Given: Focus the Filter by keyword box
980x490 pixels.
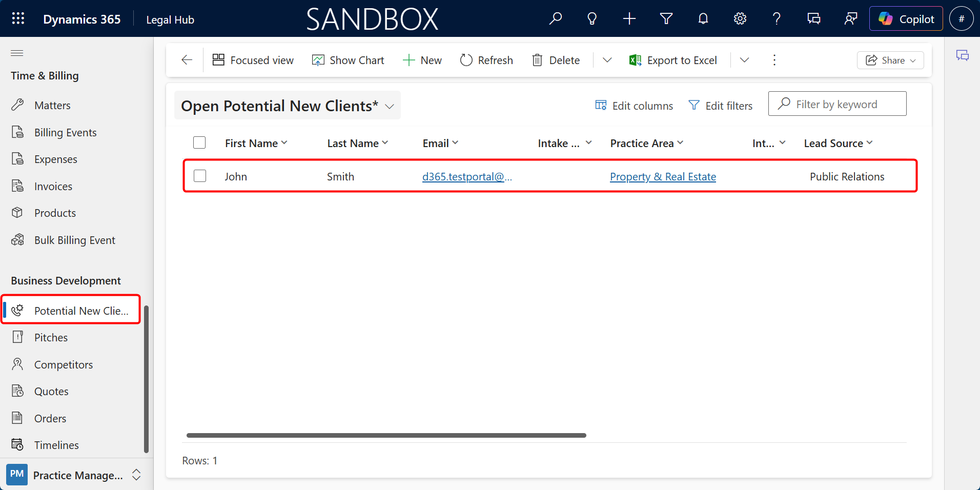Looking at the screenshot, I should [x=837, y=104].
